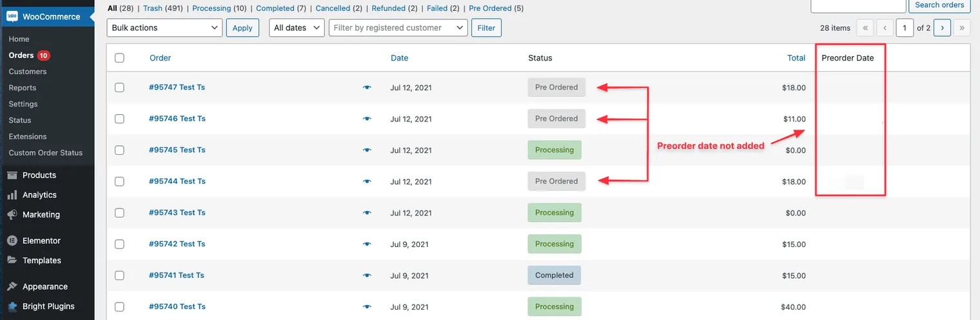
Task: Open the Reports submenu item
Action: click(23, 88)
